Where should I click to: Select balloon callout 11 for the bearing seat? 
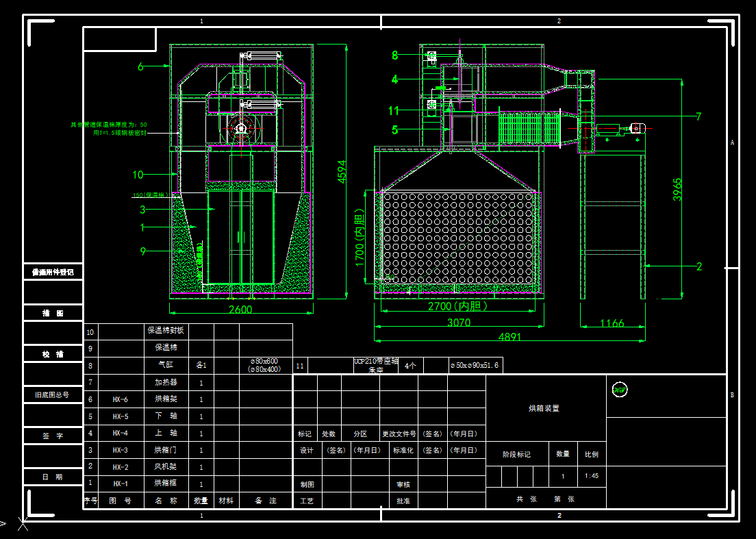click(392, 110)
